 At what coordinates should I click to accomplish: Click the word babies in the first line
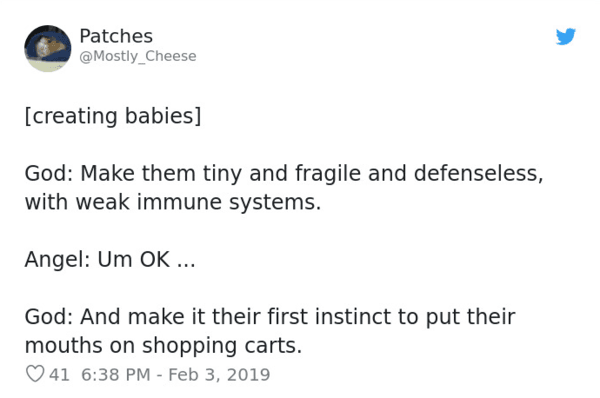[163, 116]
